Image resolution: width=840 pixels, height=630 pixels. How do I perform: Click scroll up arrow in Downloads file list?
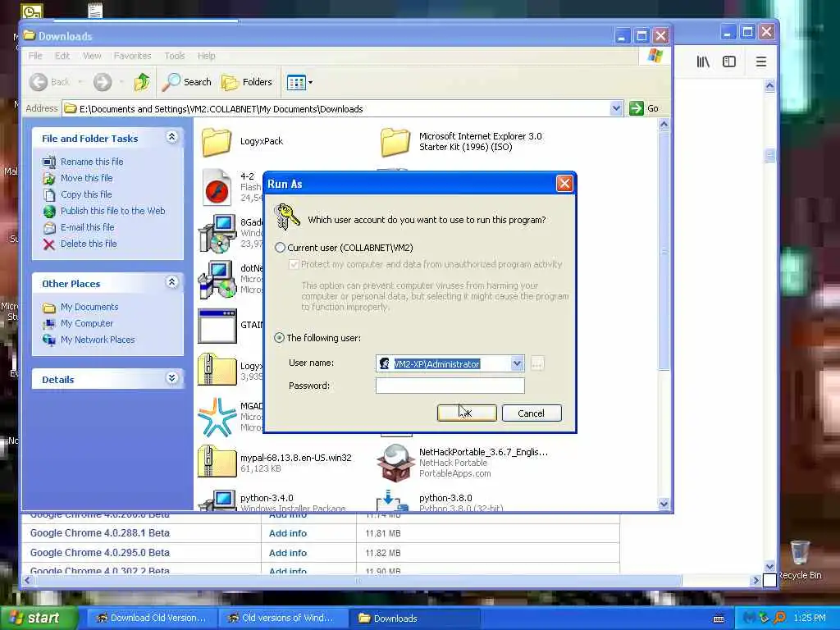pyautogui.click(x=664, y=125)
